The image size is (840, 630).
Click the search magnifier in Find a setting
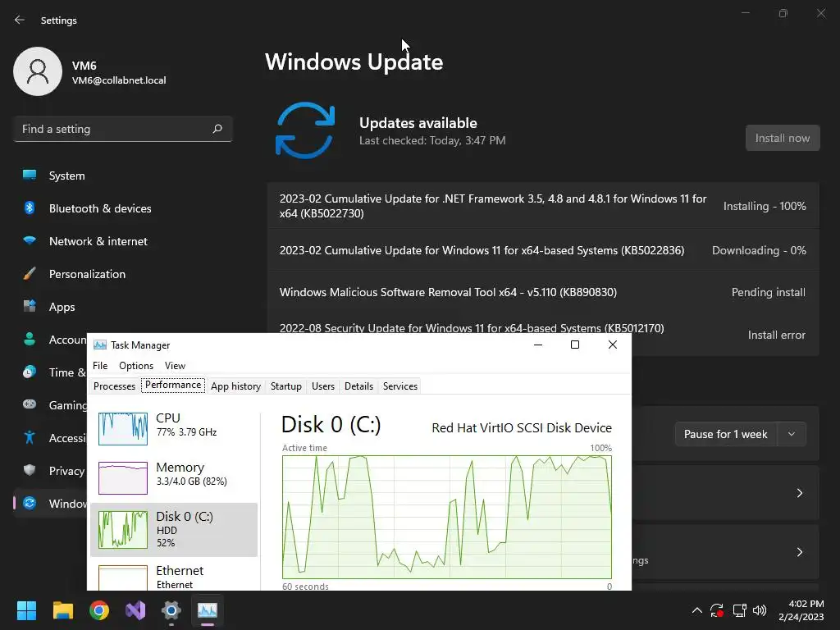click(217, 129)
